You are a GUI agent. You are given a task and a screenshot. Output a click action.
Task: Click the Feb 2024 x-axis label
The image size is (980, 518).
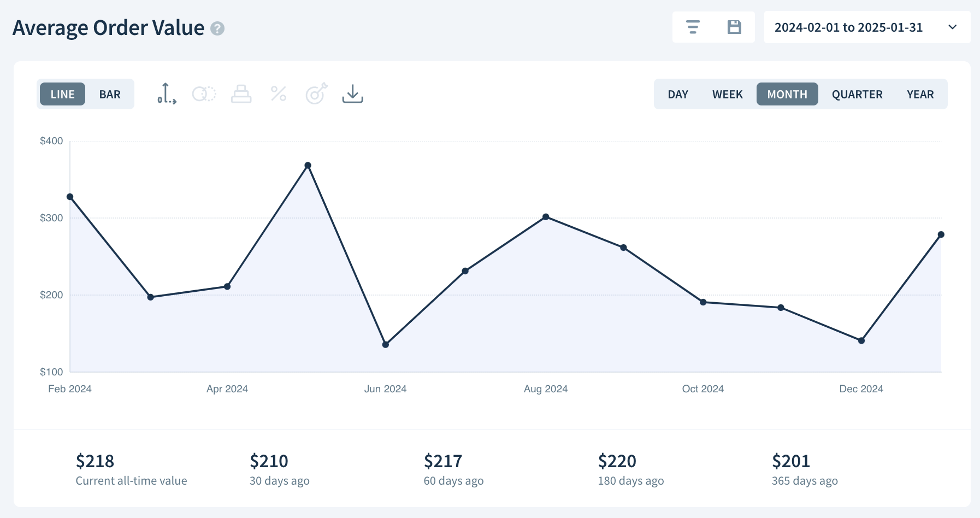click(x=70, y=389)
